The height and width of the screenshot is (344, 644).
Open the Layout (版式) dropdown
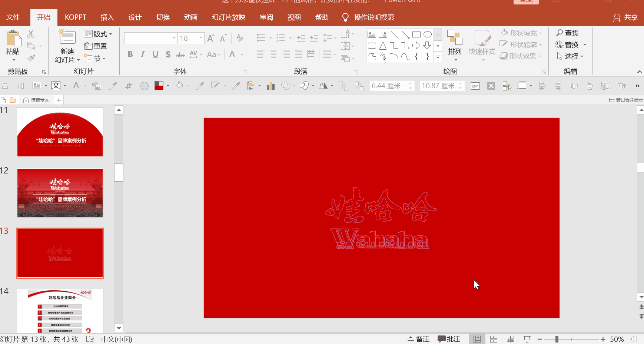(98, 34)
